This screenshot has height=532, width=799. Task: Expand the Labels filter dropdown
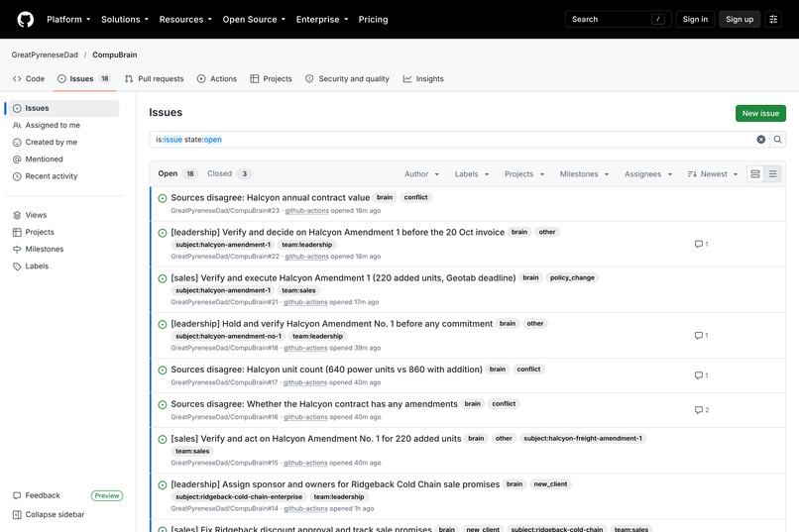point(472,174)
